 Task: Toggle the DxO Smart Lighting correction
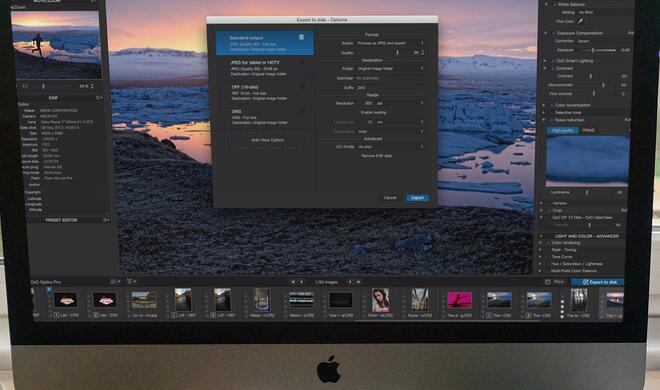pos(553,61)
